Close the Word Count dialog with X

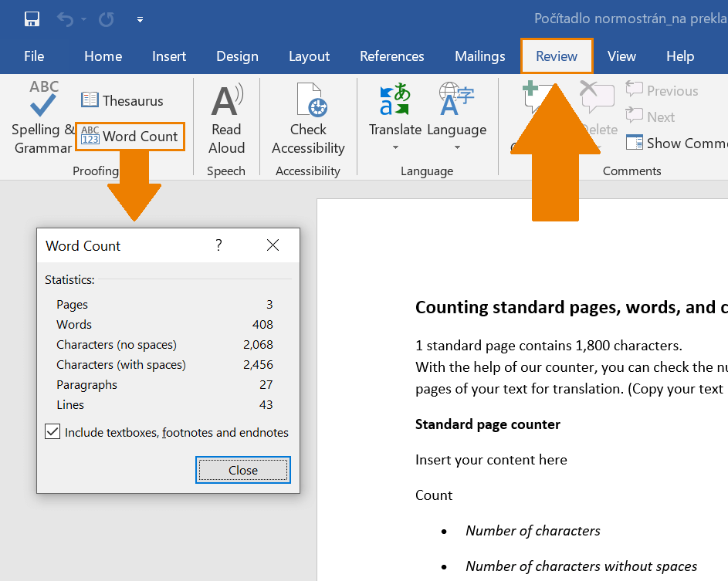(x=273, y=245)
